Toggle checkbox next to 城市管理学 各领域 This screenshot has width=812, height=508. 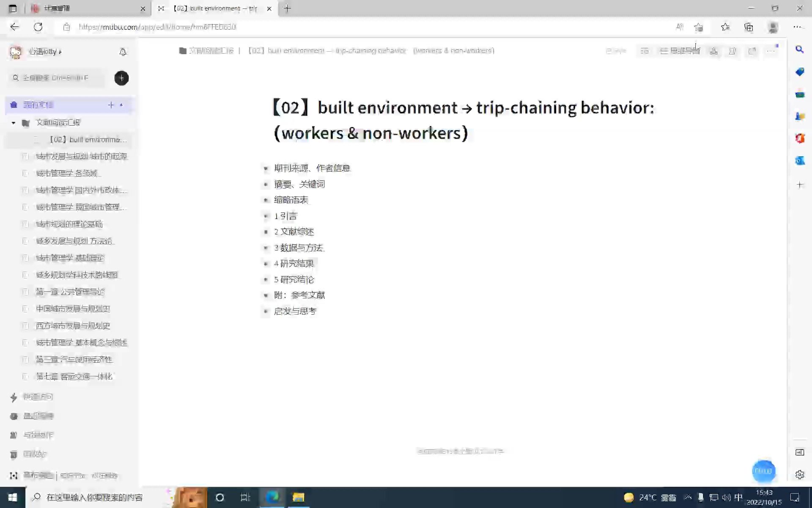pyautogui.click(x=26, y=173)
